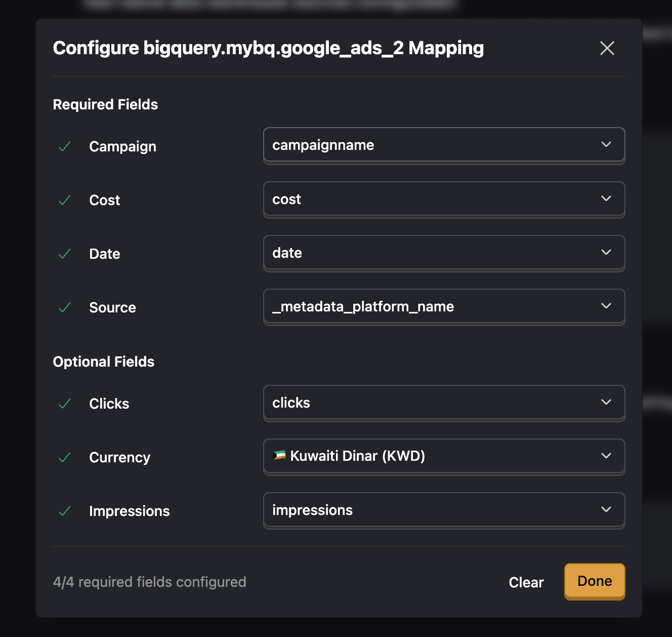Click the Date field label

[x=105, y=254]
